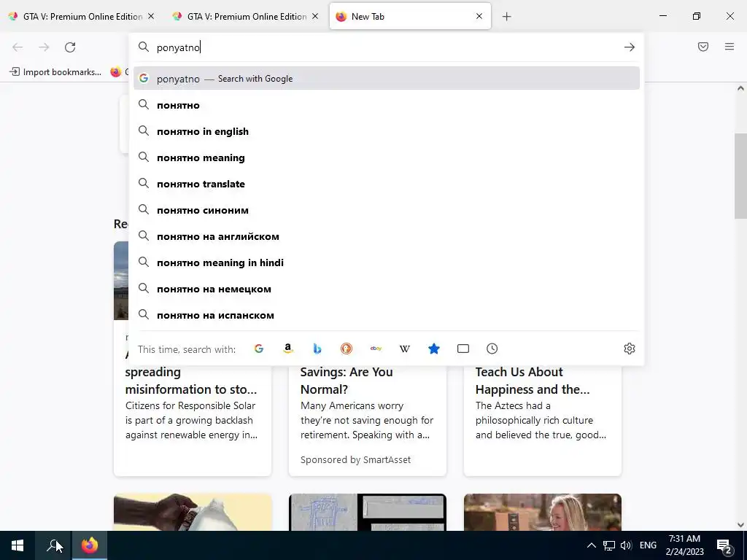Screen dimensions: 747x560
Task: Search this time with Amazon icon
Action: tap(287, 349)
